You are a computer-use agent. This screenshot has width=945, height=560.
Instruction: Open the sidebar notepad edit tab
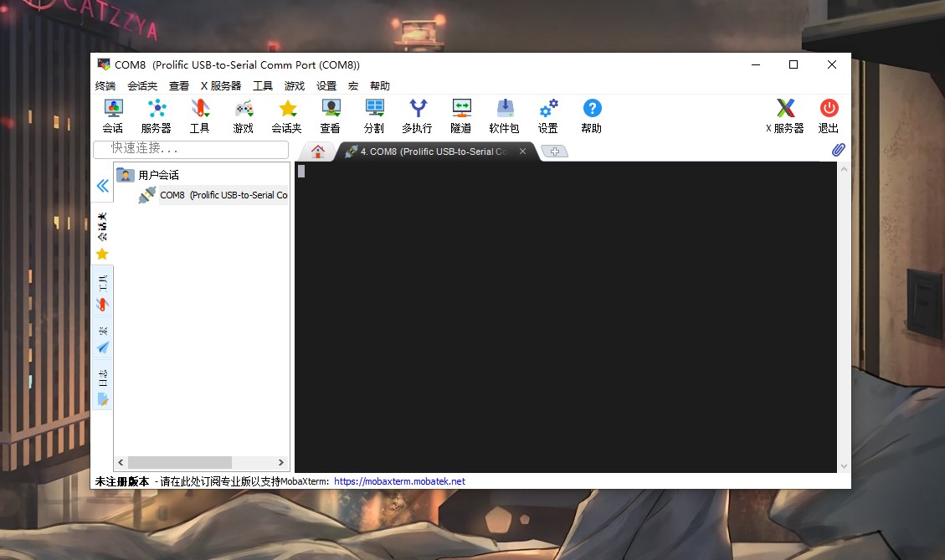(x=102, y=387)
